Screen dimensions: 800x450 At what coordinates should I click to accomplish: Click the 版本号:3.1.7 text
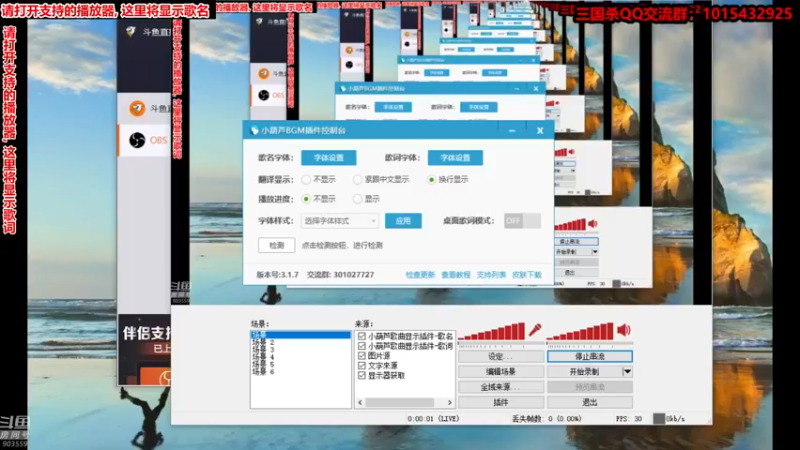click(x=278, y=274)
